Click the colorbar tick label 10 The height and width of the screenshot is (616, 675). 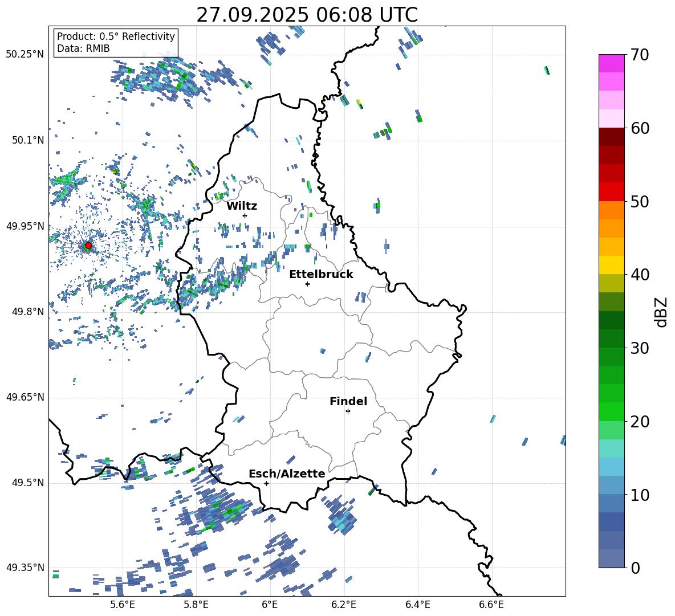pyautogui.click(x=640, y=495)
